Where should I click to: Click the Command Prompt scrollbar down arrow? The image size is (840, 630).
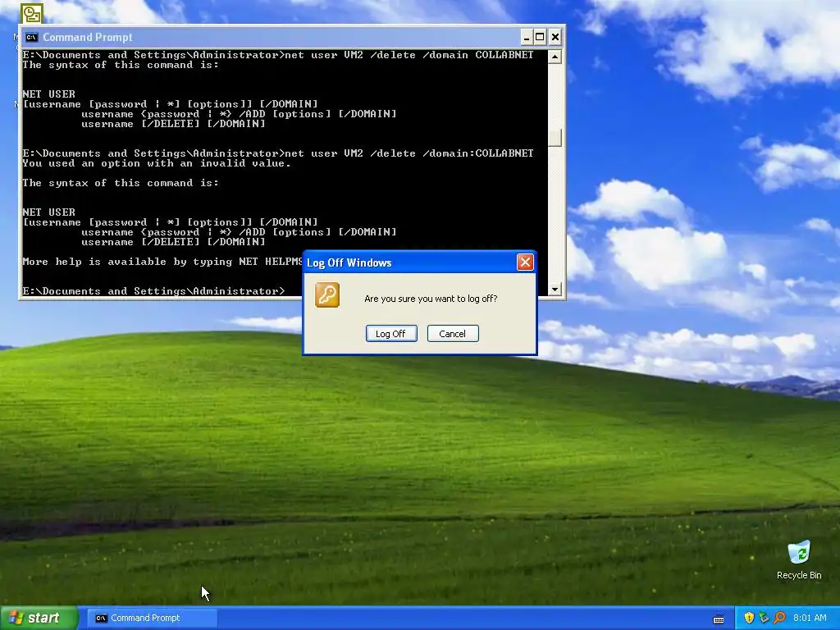pos(555,290)
